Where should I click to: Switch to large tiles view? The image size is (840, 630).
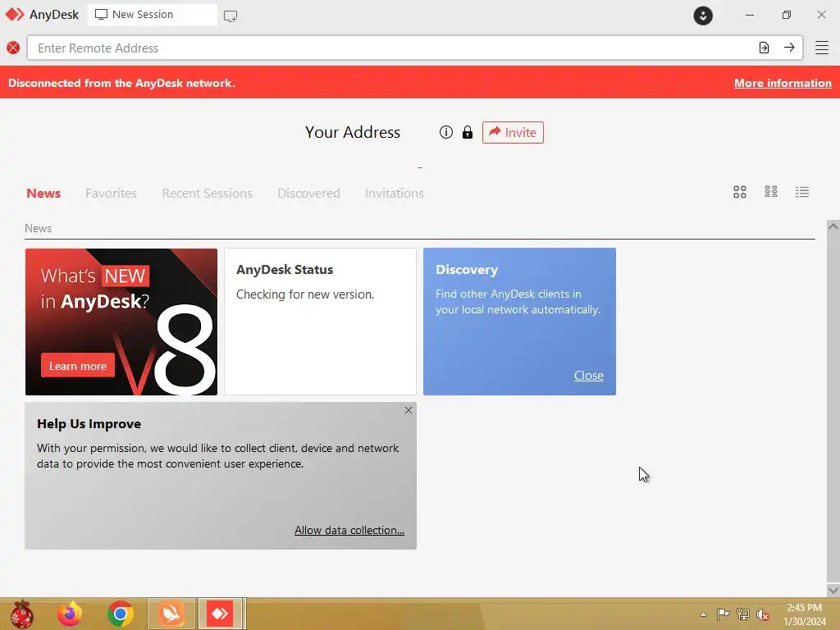tap(740, 192)
